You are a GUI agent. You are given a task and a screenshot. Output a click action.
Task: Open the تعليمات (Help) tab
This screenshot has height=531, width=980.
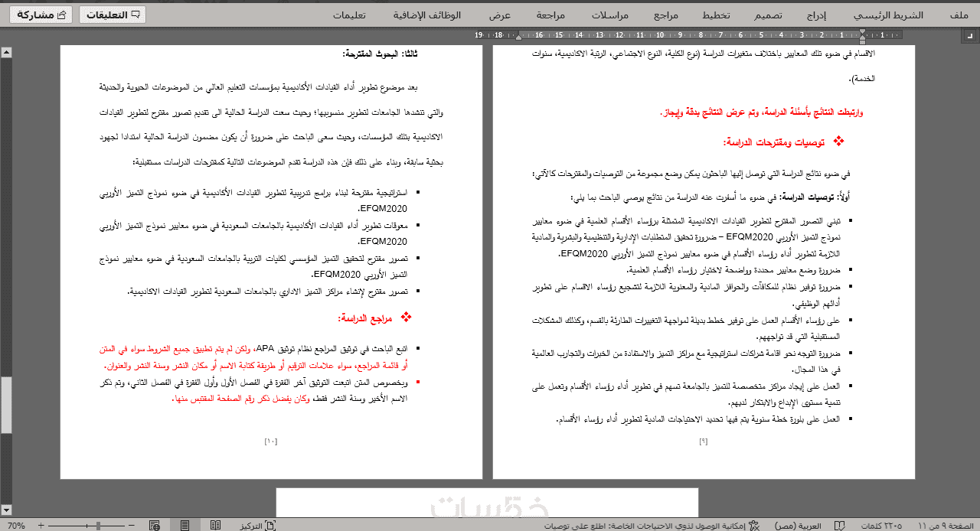pyautogui.click(x=348, y=15)
